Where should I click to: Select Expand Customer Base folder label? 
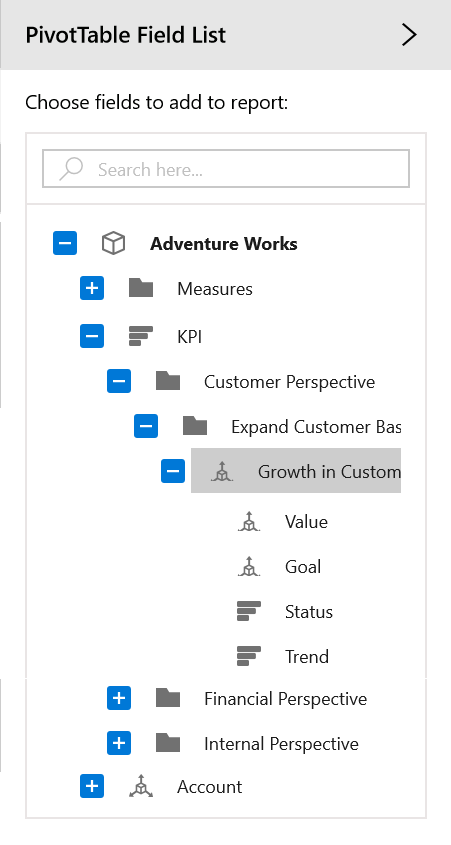[316, 427]
